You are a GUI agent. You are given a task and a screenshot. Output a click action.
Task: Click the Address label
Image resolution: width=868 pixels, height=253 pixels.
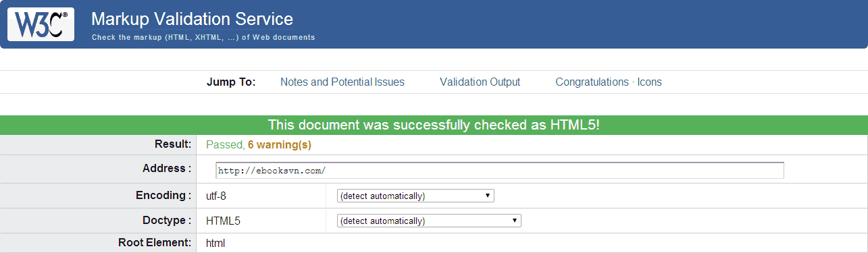click(x=167, y=169)
